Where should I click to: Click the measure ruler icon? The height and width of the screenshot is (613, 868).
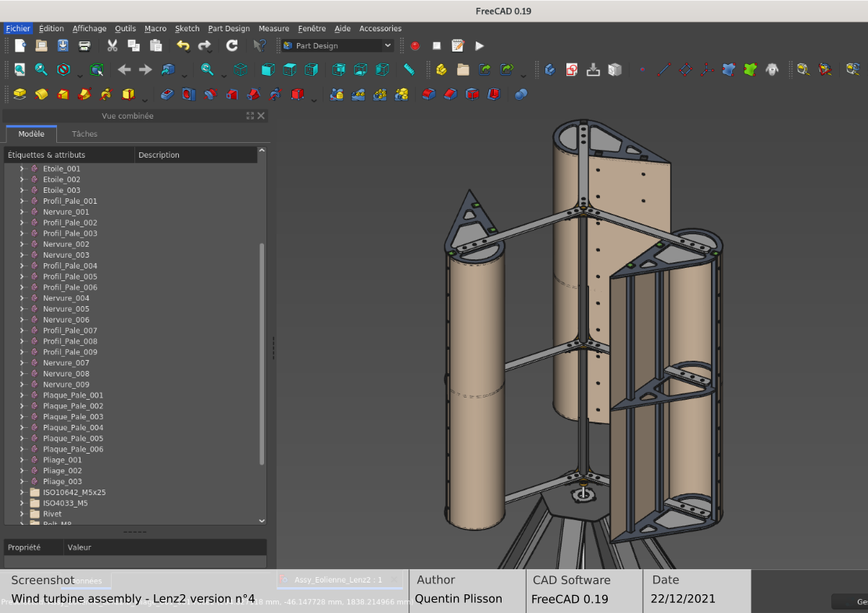click(409, 69)
